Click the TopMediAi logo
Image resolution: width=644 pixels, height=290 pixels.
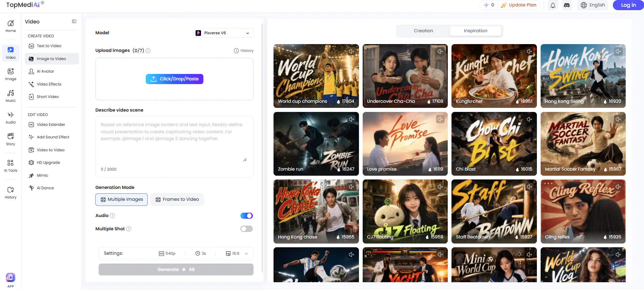(x=25, y=5)
